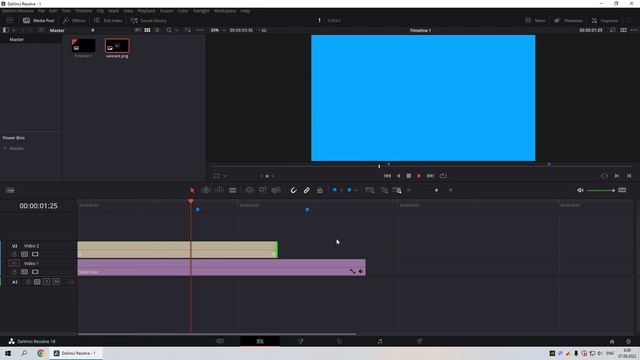This screenshot has width=640, height=360.
Task: Open the File menu
Action: tap(41, 11)
